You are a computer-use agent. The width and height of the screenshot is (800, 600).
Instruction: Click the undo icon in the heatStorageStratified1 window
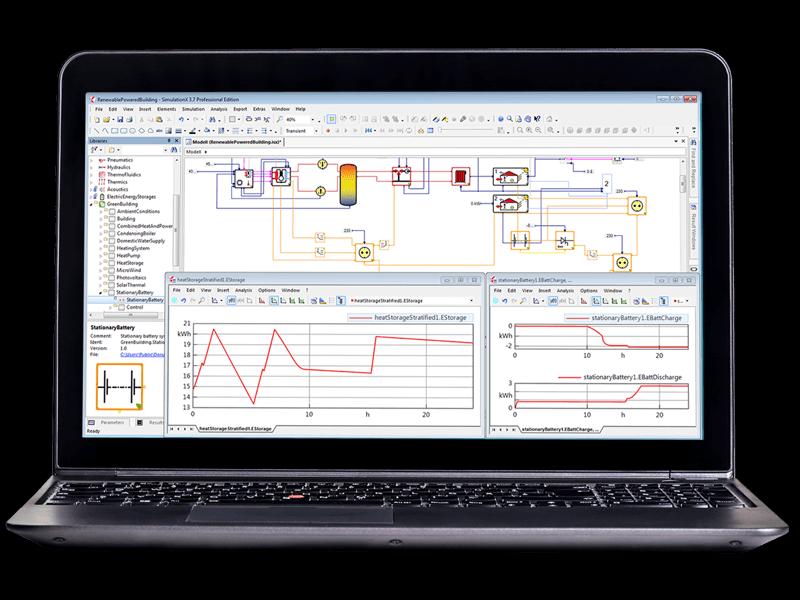pyautogui.click(x=184, y=301)
